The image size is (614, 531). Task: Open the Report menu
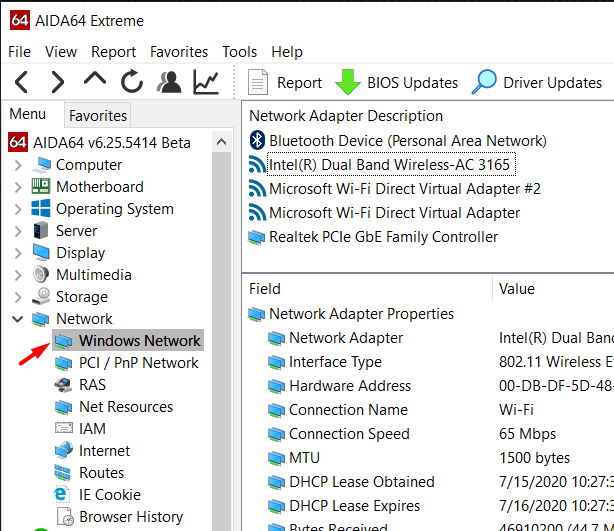click(114, 52)
